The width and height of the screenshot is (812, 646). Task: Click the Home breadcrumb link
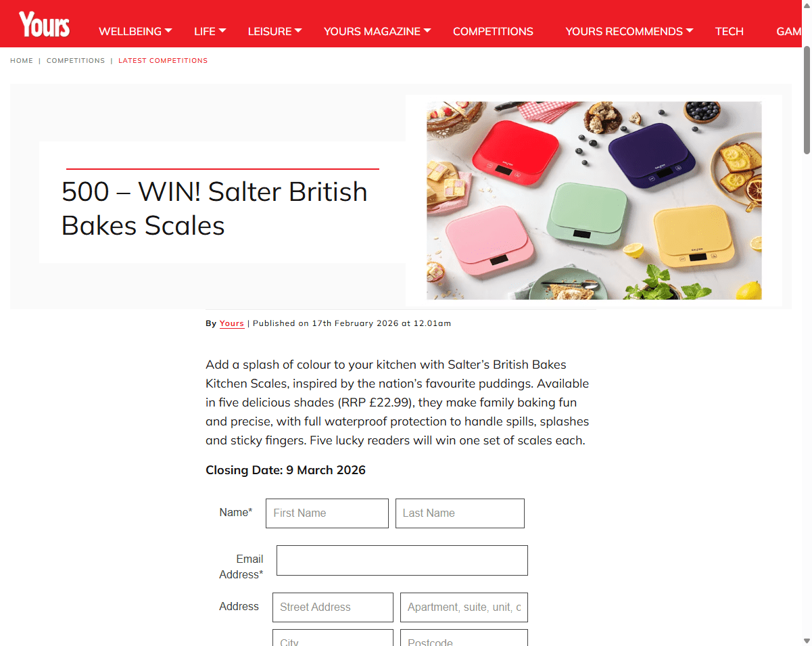[22, 61]
